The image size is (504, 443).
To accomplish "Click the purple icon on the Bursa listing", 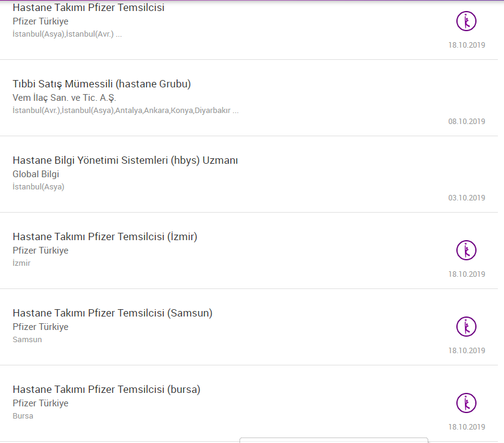I will [x=466, y=403].
